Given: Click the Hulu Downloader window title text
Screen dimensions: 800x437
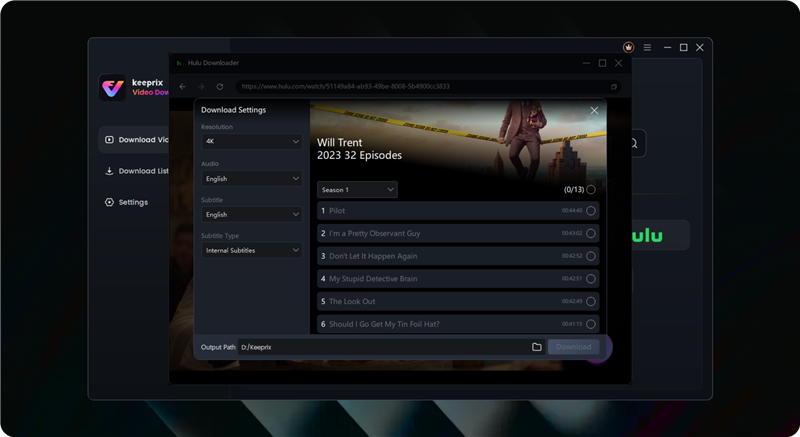Looking at the screenshot, I should coord(213,63).
